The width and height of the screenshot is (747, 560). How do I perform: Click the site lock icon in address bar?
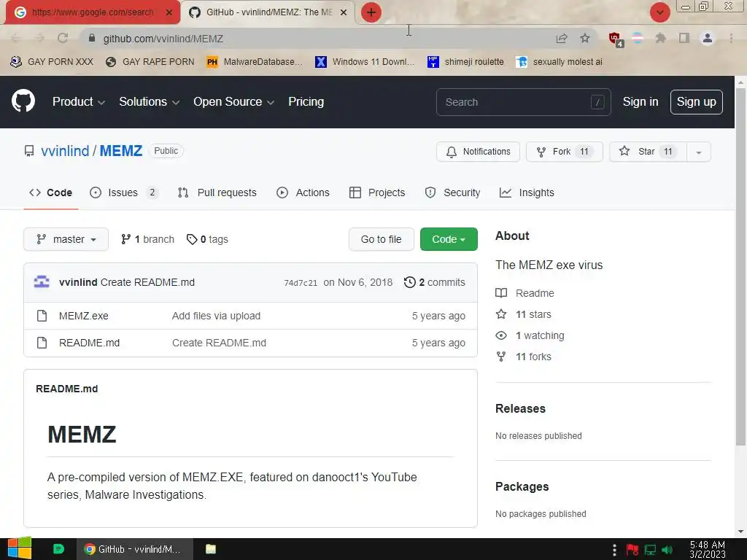point(92,38)
